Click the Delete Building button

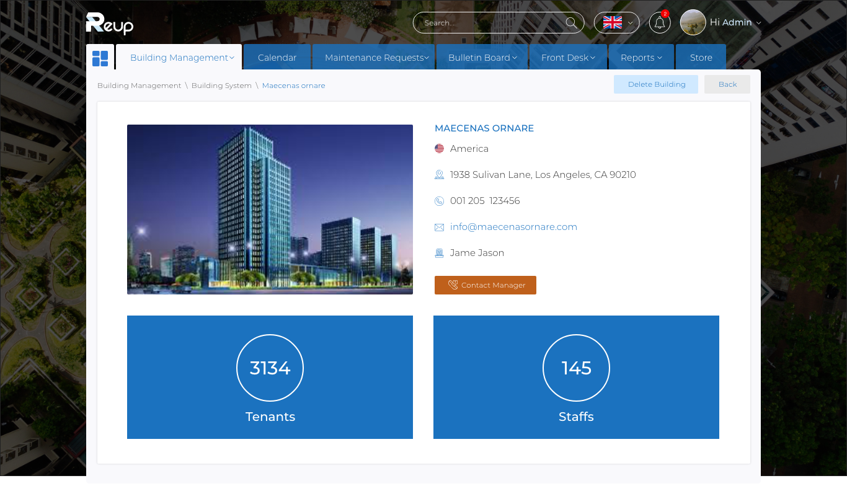(656, 84)
